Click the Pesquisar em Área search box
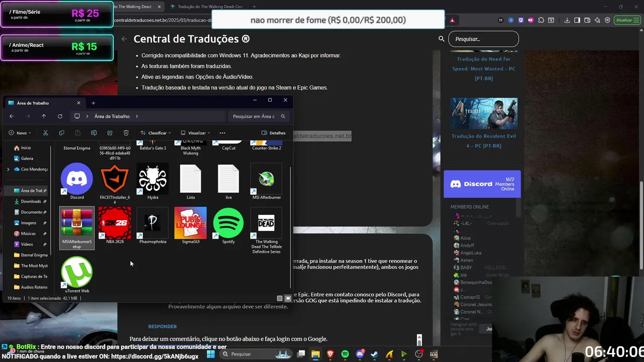This screenshot has width=644, height=362. (259, 116)
